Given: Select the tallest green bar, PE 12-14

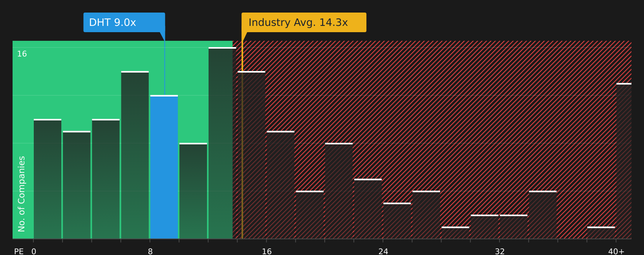Looking at the screenshot, I should tap(222, 143).
